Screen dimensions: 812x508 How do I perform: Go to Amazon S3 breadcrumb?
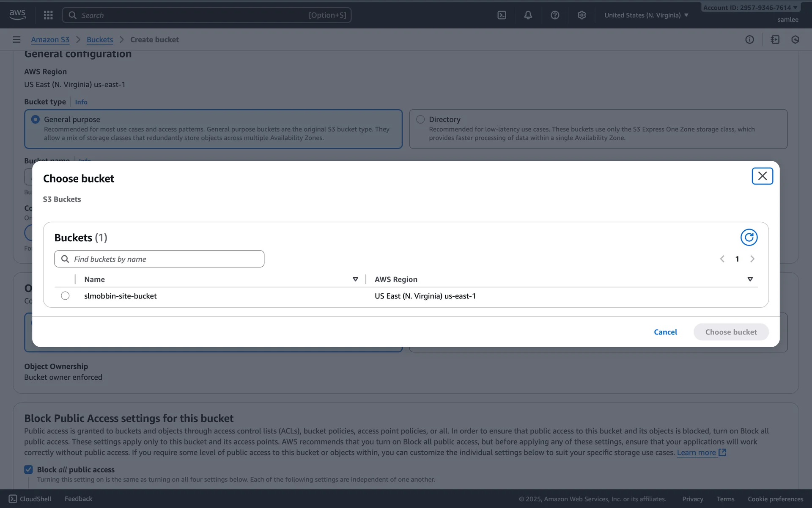click(x=50, y=39)
